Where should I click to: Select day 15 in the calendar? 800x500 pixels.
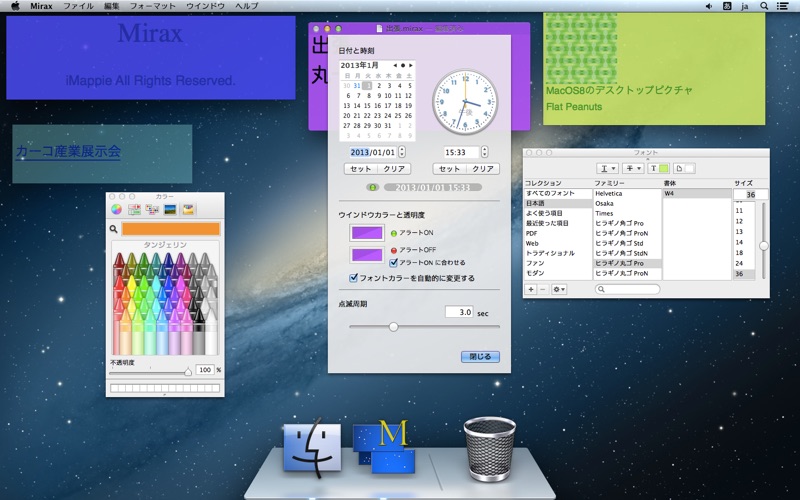pos(367,106)
